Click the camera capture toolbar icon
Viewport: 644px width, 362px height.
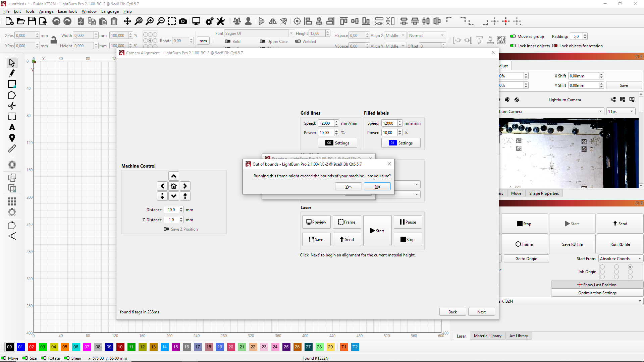(183, 22)
